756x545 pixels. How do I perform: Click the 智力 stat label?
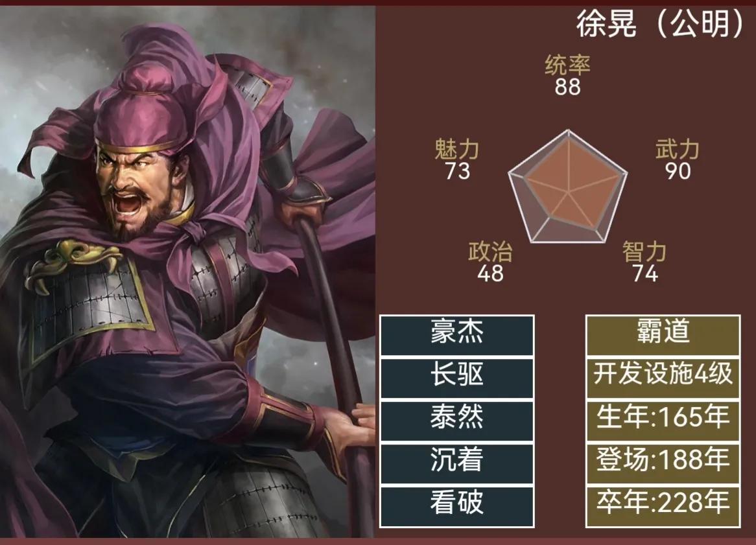[644, 251]
